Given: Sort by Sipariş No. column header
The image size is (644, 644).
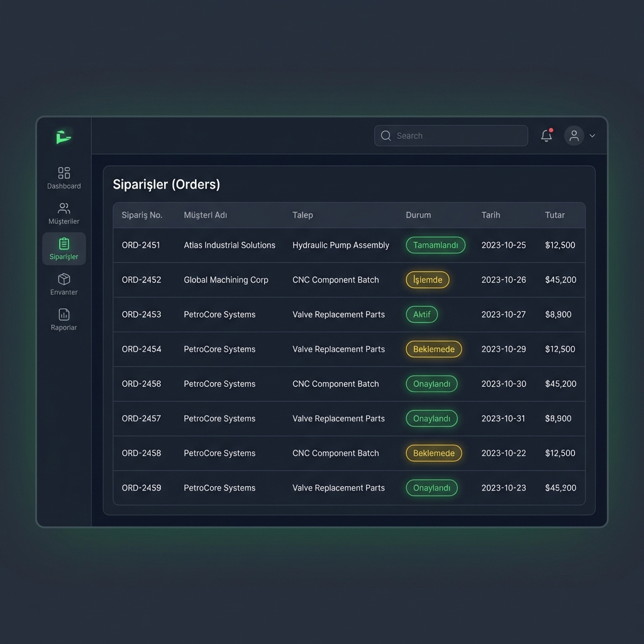Looking at the screenshot, I should coord(142,215).
